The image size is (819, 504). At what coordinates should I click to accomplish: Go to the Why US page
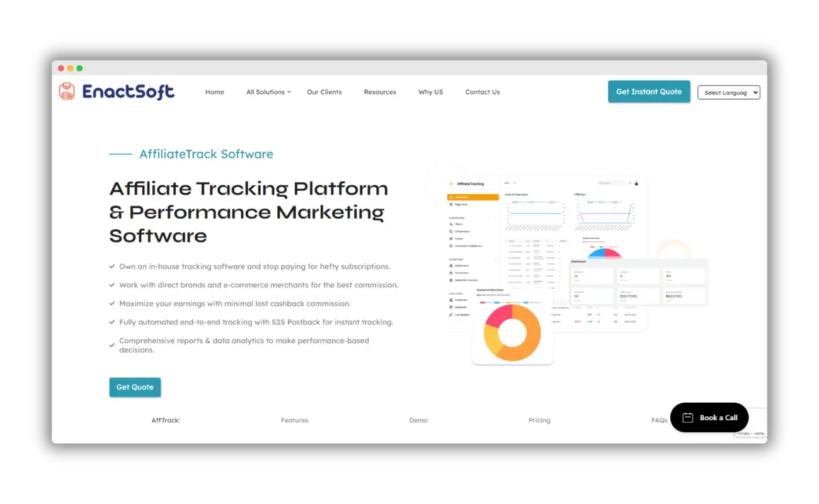(x=431, y=92)
